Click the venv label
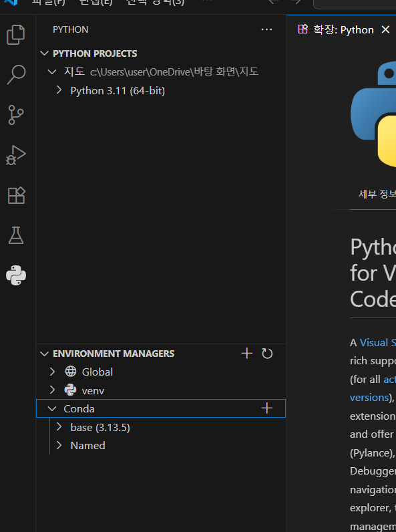This screenshot has width=396, height=532. (x=93, y=390)
